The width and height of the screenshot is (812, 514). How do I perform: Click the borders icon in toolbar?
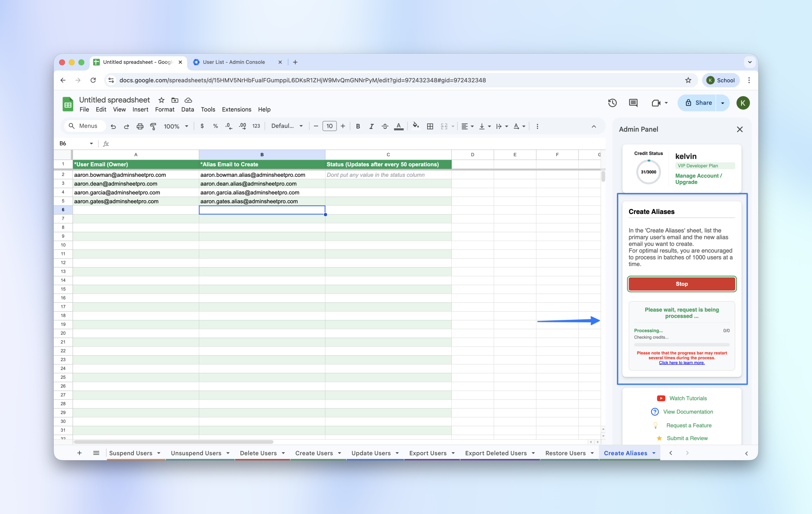coord(429,126)
